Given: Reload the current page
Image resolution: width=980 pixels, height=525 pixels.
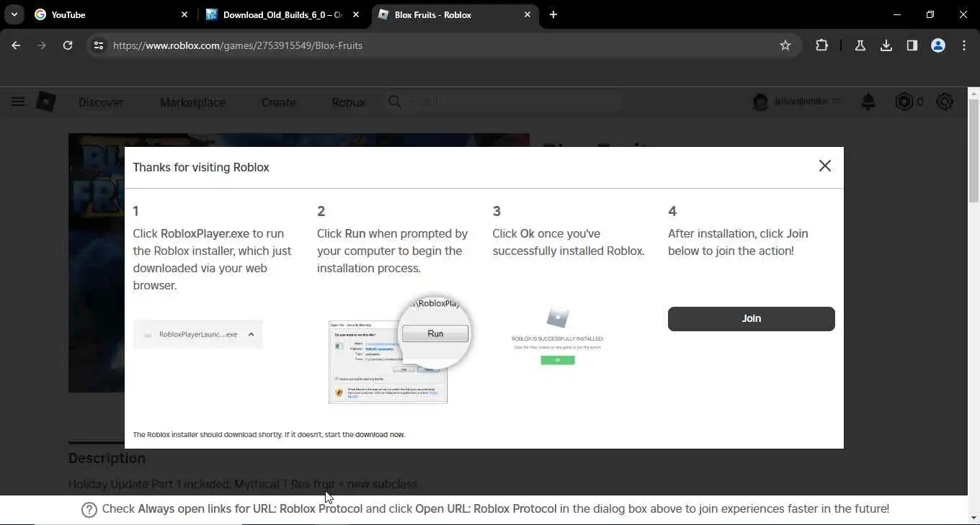Looking at the screenshot, I should click(x=68, y=45).
